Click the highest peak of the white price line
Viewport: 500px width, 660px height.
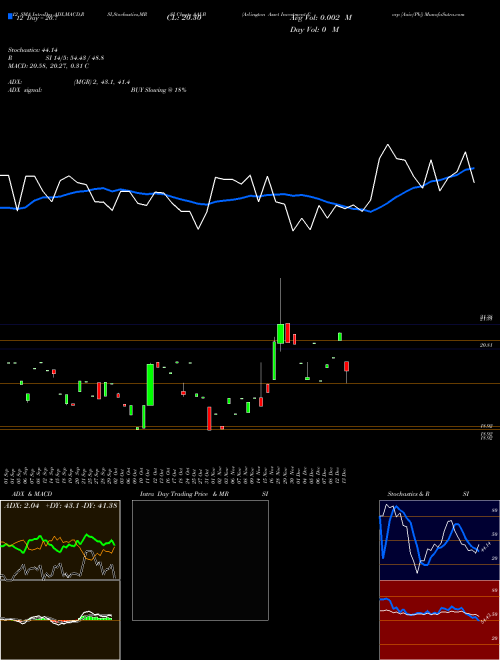pyautogui.click(x=388, y=145)
